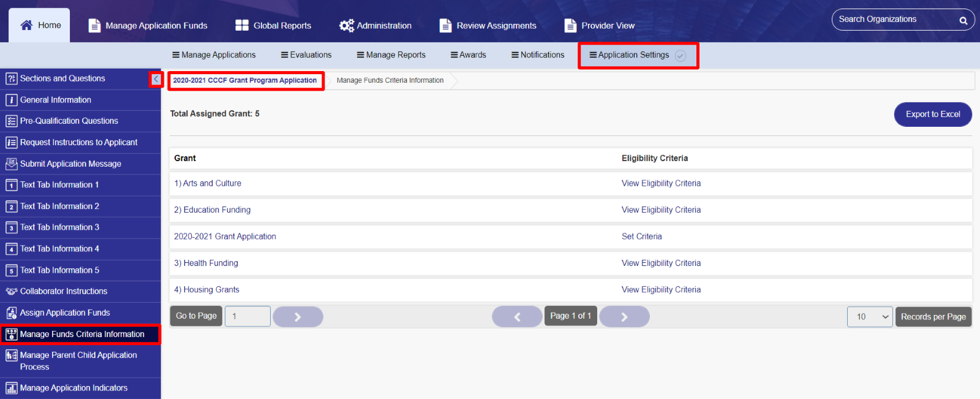This screenshot has width=980, height=399.
Task: Click Submit Application Message icon
Action: 11,164
